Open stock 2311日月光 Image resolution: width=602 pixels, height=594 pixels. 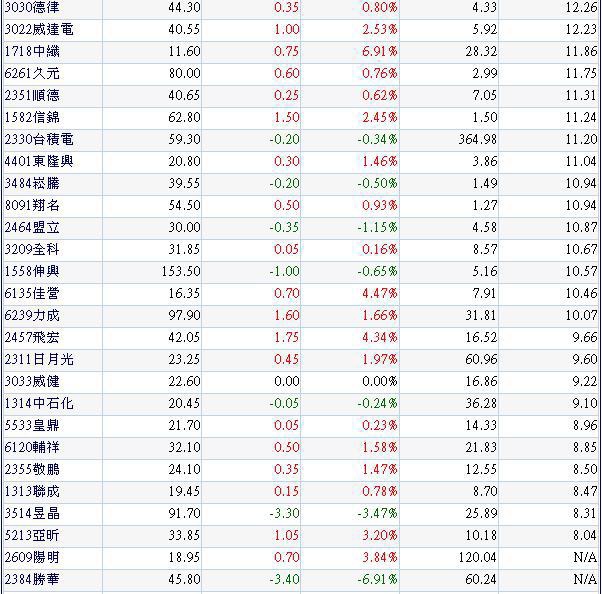pos(39,359)
